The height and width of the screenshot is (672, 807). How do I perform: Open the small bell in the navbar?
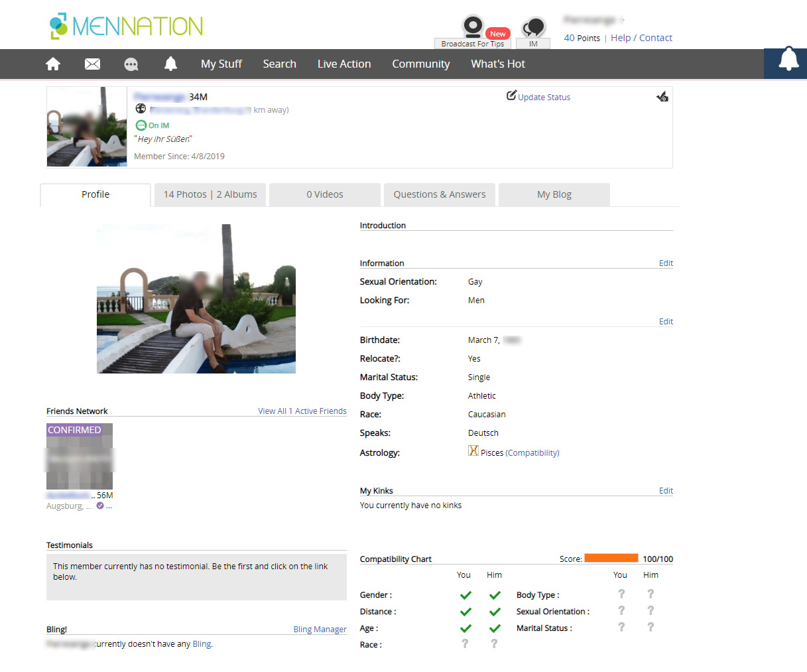[x=170, y=64]
